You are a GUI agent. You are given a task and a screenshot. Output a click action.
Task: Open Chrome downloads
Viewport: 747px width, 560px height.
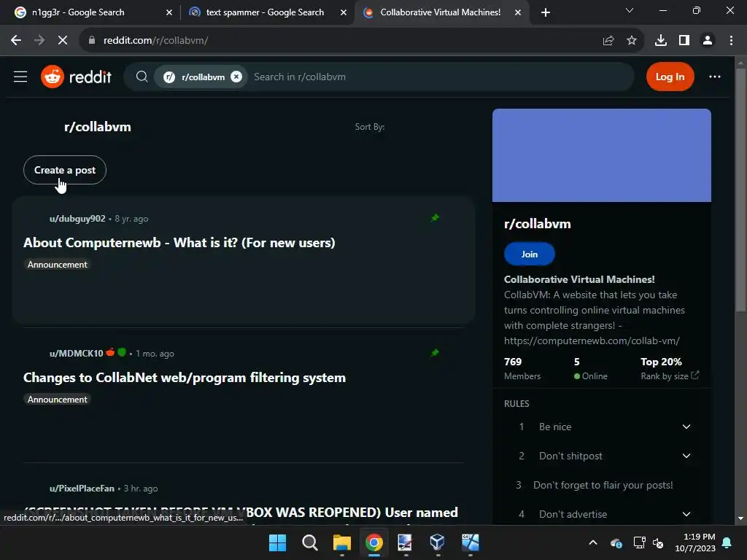click(661, 41)
